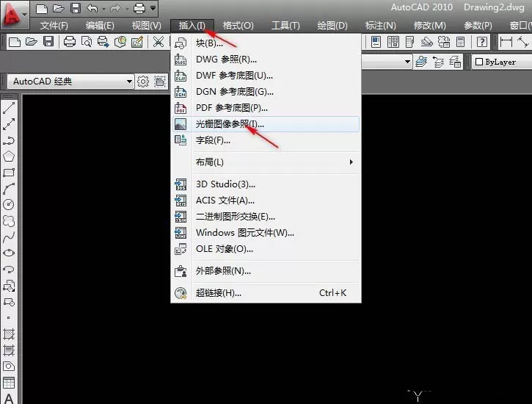Open the 参数(P) menu
The height and width of the screenshot is (404, 532).
(x=478, y=26)
